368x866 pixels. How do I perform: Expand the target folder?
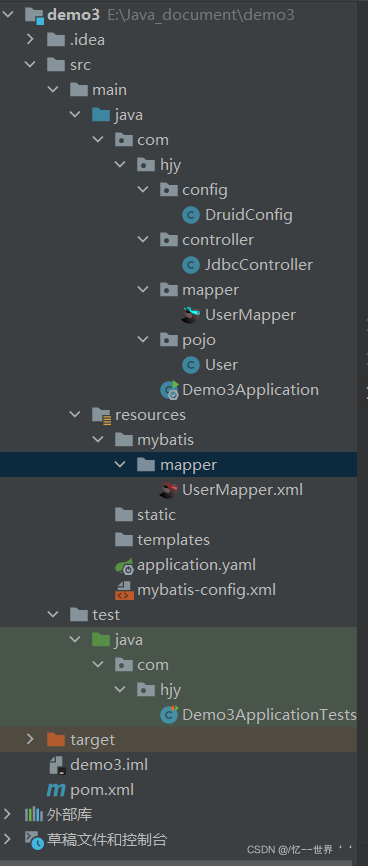pos(30,740)
